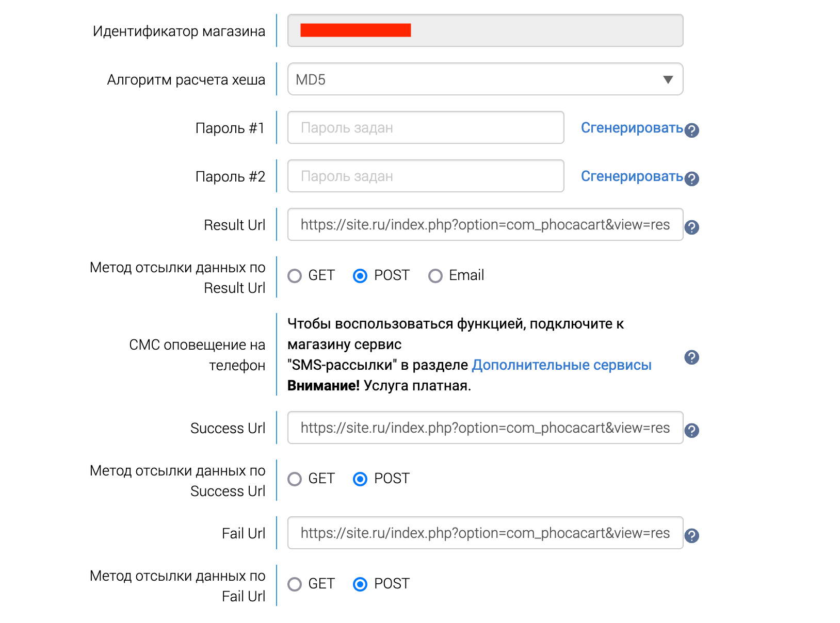Select Email as Result Url sending method

point(435,276)
